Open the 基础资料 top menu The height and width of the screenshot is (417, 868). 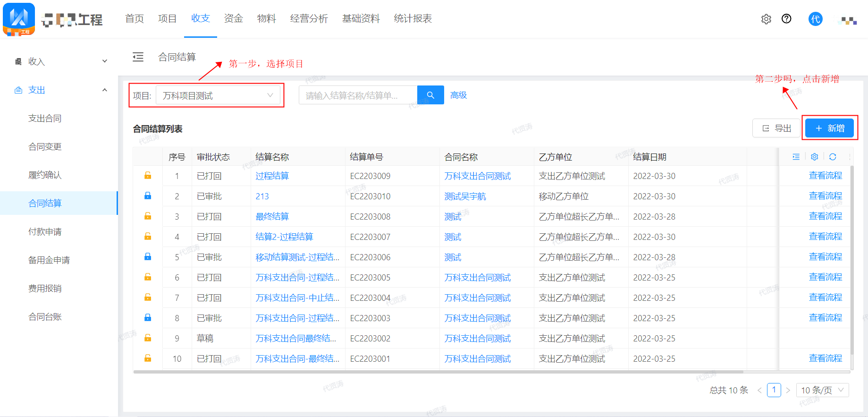coord(361,18)
